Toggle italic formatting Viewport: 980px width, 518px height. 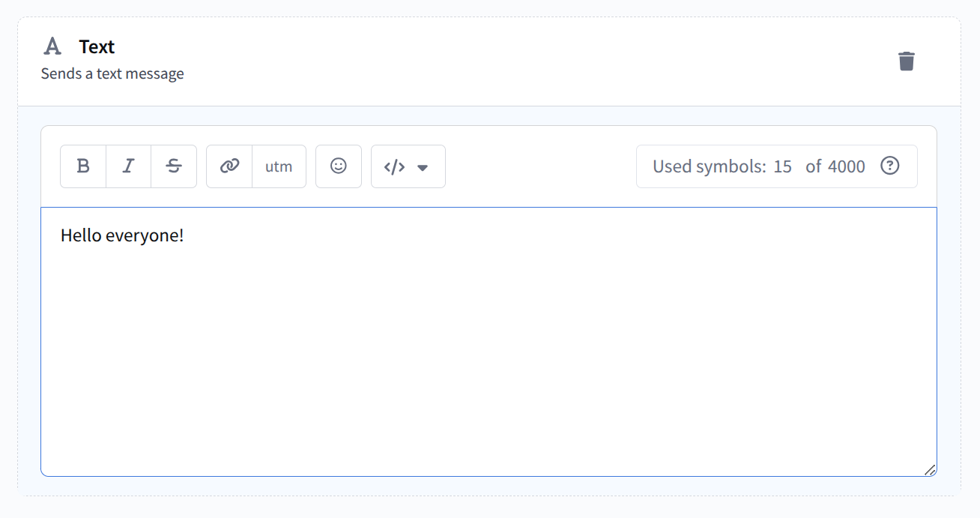coord(129,166)
